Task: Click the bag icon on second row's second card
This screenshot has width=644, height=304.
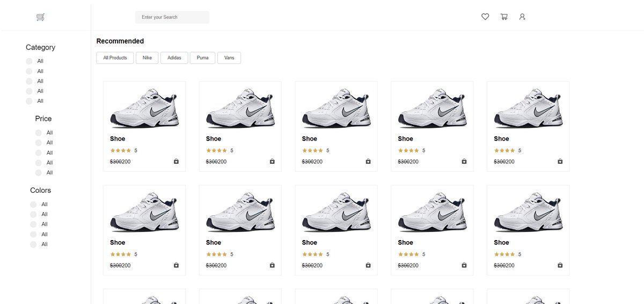Action: click(272, 265)
